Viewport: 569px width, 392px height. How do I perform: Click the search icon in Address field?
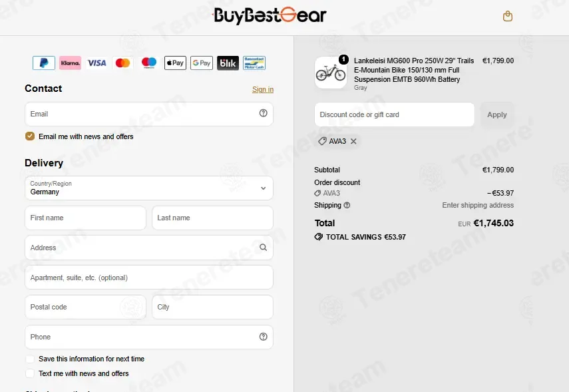tap(263, 247)
